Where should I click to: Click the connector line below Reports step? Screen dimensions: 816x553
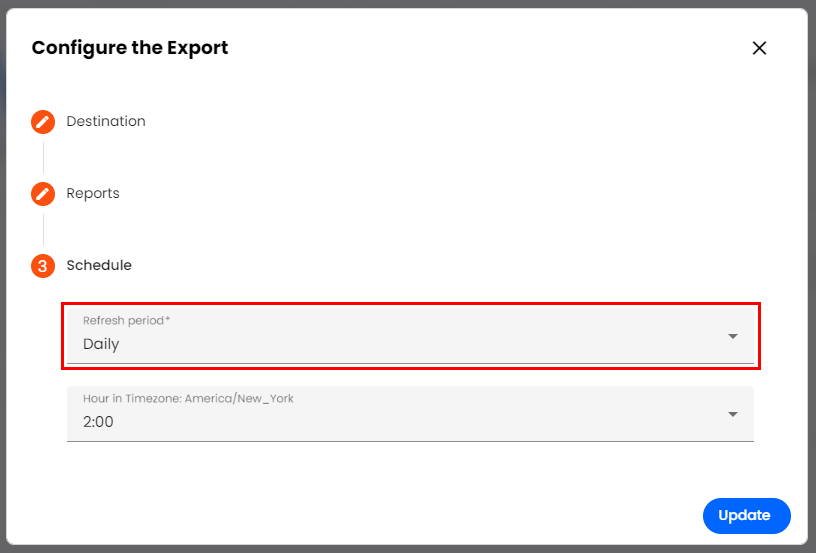coord(43,230)
